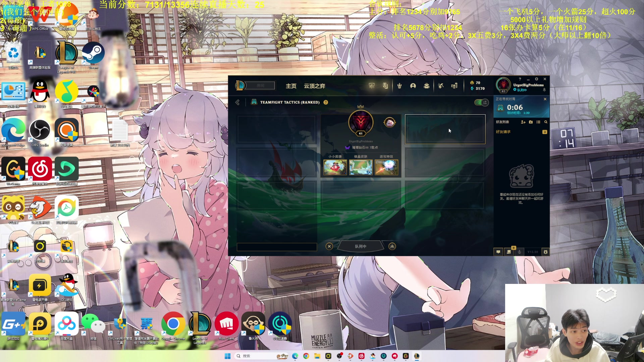This screenshot has width=644, height=362.
Task: Open the 百度网盘 desktop shortcut
Action: coord(66,326)
